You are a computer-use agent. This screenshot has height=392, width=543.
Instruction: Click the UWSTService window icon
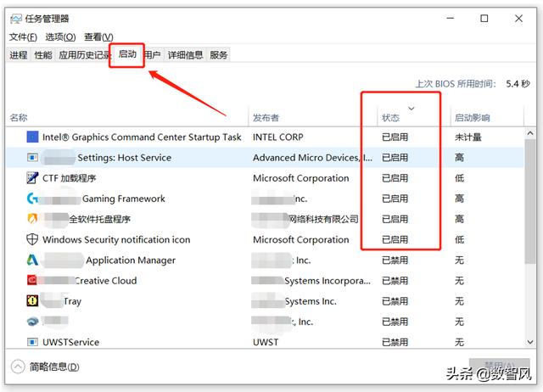[x=32, y=342]
